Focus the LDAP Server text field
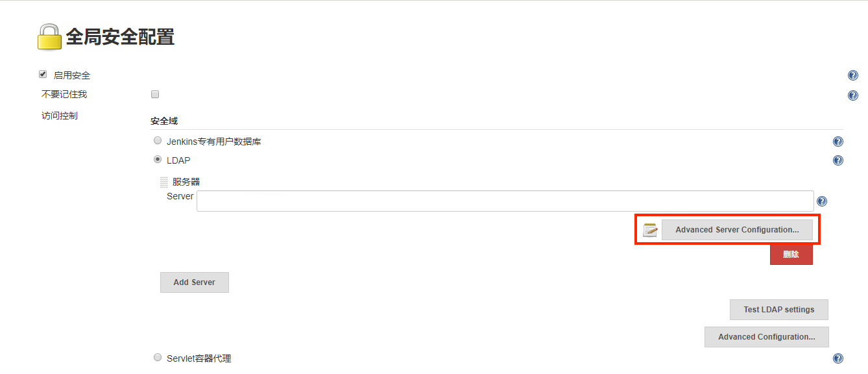 point(505,201)
